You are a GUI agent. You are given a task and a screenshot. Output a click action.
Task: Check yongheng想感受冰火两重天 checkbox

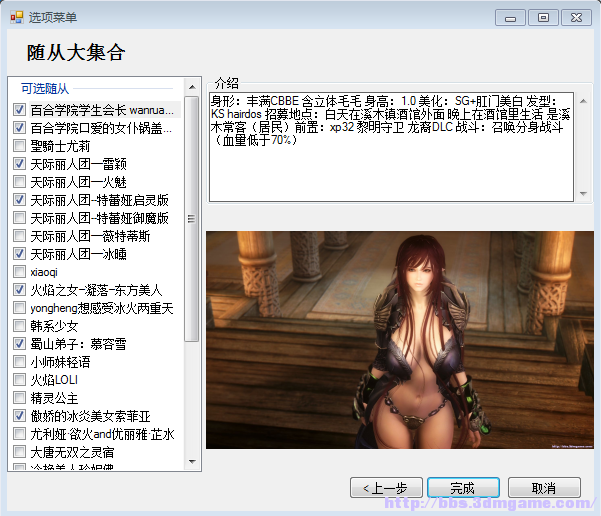point(19,308)
